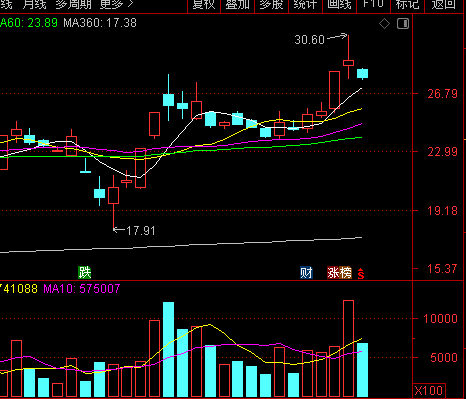Click the X100 volume unit label

429,390
